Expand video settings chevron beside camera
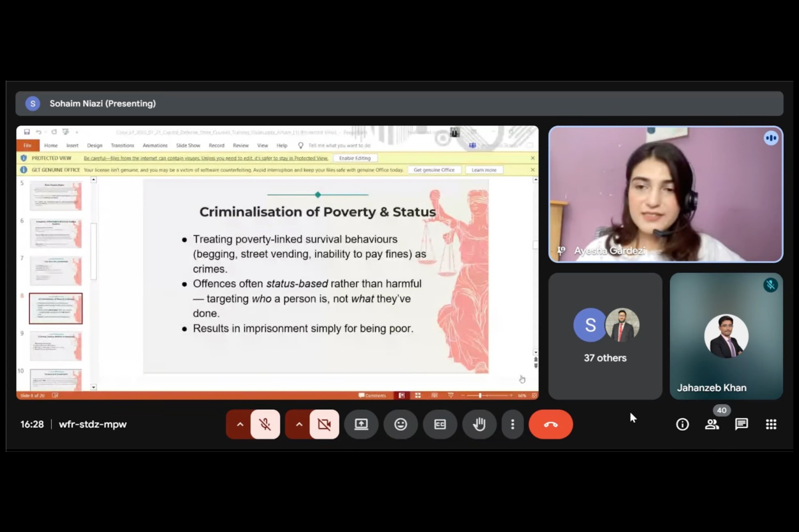The image size is (799, 532). coord(299,424)
